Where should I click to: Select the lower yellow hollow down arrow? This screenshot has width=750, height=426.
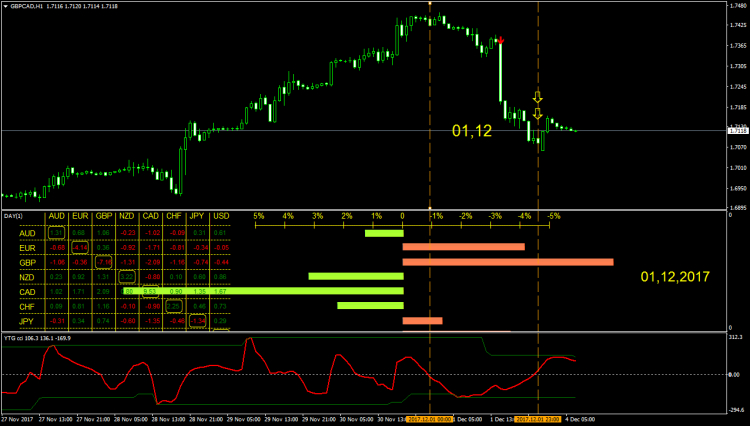[x=537, y=113]
